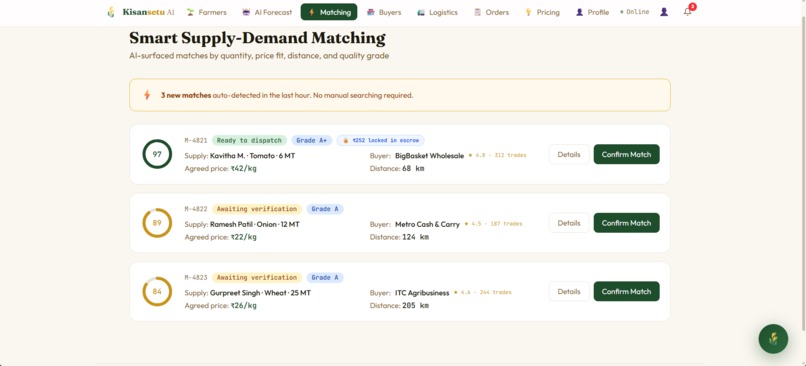Click the locked in escrow badge

tap(381, 140)
